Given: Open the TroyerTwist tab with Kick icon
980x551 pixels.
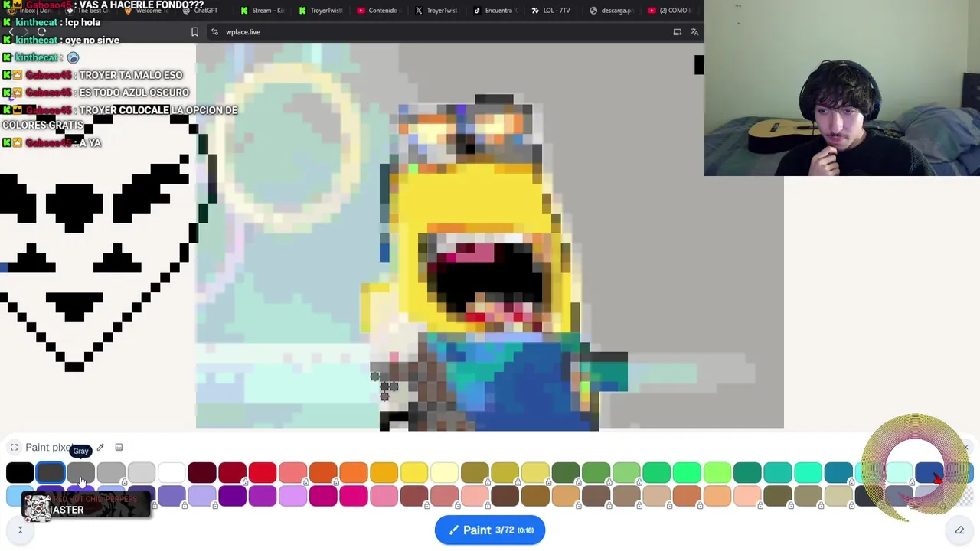Looking at the screenshot, I should pyautogui.click(x=321, y=11).
